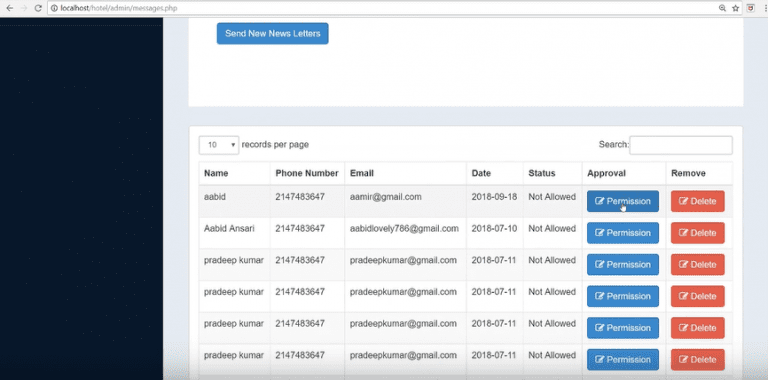768x380 pixels.
Task: Click the zoom magnifier icon in address bar
Action: pos(722,8)
